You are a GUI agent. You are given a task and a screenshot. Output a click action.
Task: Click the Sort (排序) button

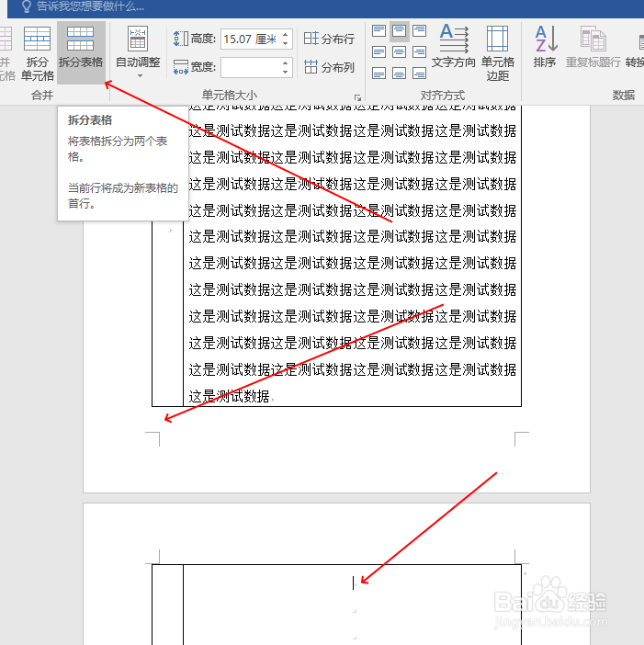[545, 46]
